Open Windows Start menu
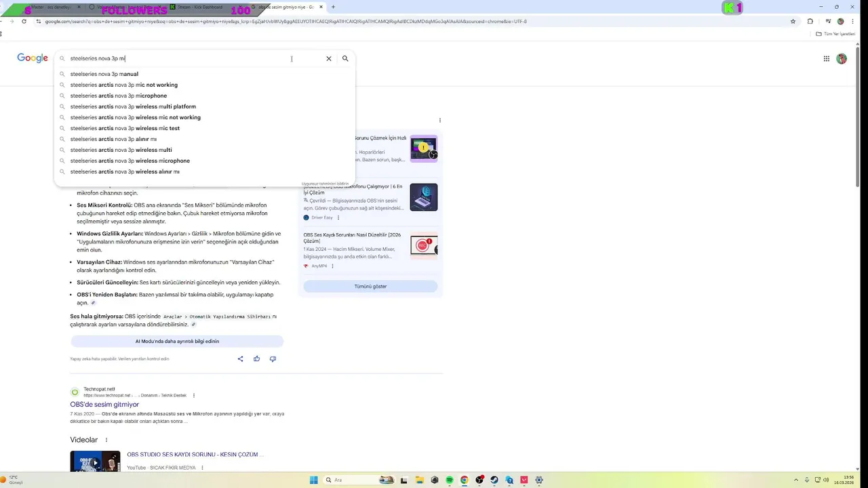This screenshot has width=868, height=488. pos(314,480)
